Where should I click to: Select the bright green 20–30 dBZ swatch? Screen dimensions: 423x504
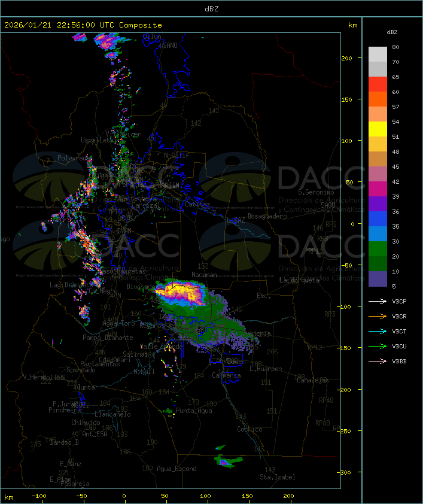[x=378, y=248]
